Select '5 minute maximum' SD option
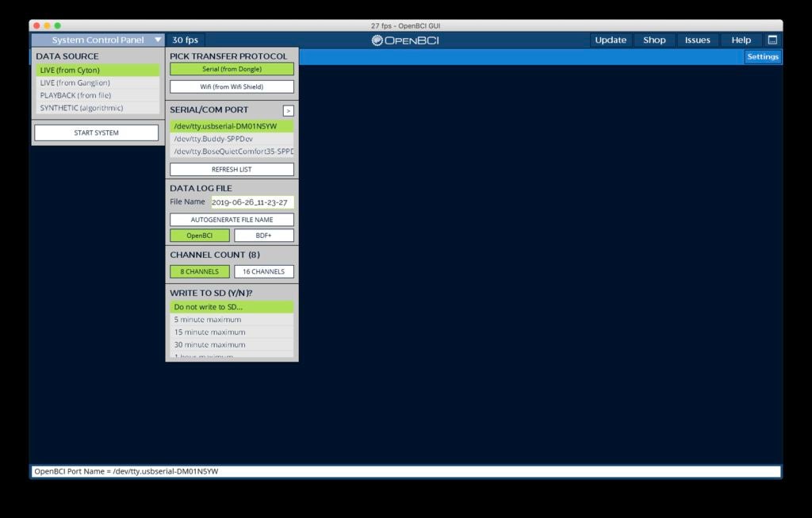Screen dimensions: 812x518 point(232,320)
